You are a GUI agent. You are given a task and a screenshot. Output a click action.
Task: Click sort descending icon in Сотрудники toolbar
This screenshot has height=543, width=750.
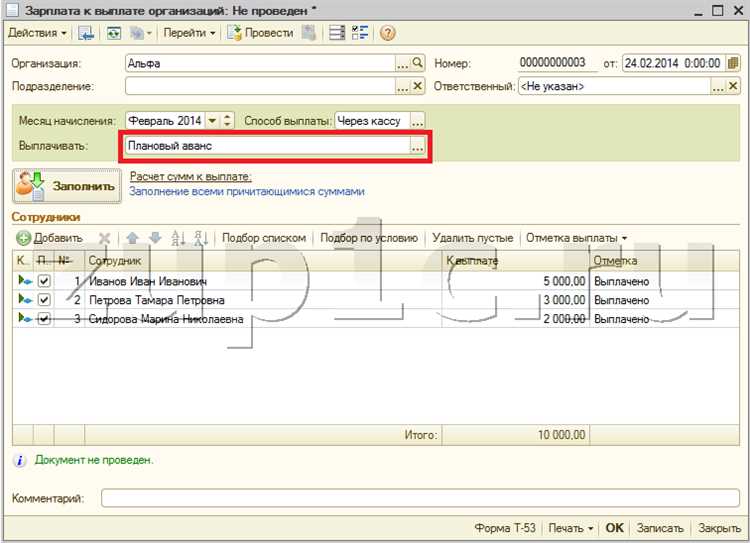(200, 238)
